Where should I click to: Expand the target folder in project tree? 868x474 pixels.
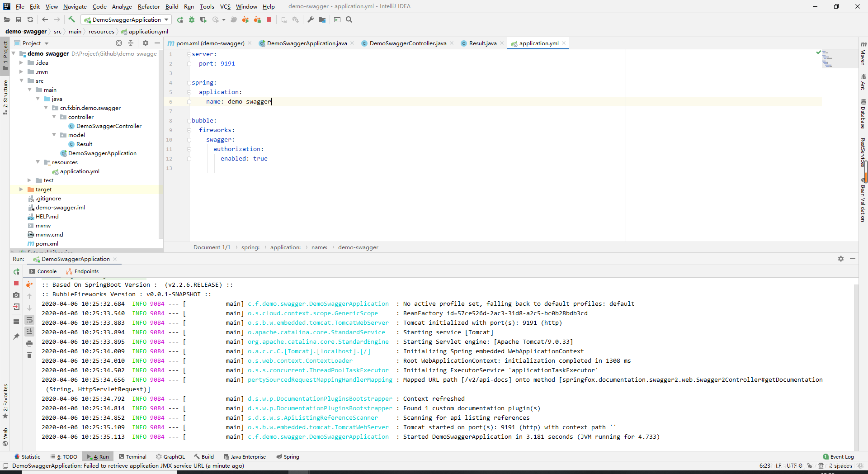pos(21,190)
